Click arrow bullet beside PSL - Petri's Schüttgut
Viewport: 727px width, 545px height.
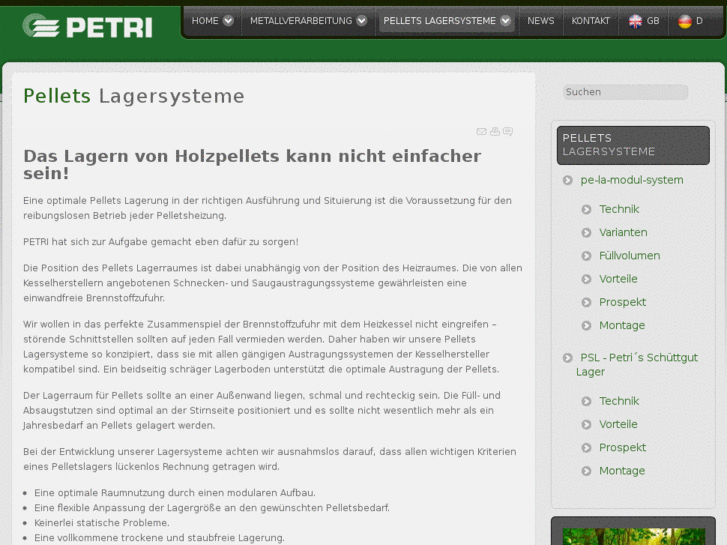568,358
